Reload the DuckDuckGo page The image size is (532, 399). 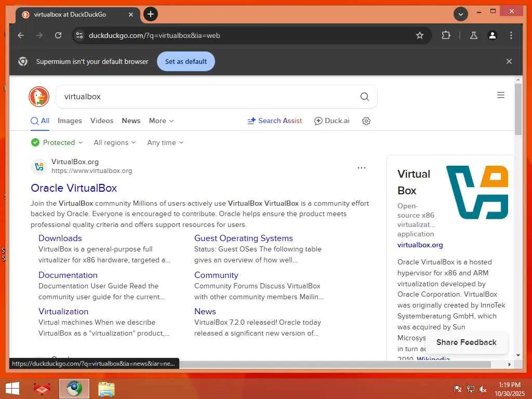point(58,35)
